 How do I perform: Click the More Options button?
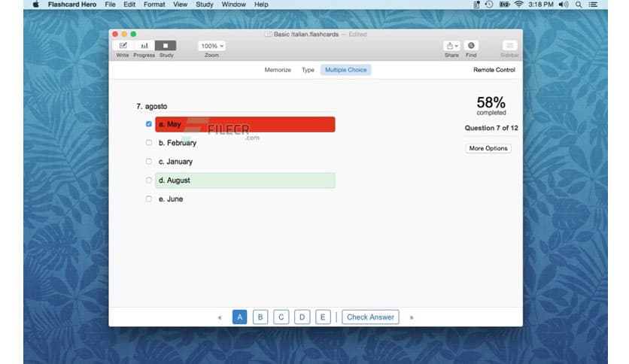(488, 148)
